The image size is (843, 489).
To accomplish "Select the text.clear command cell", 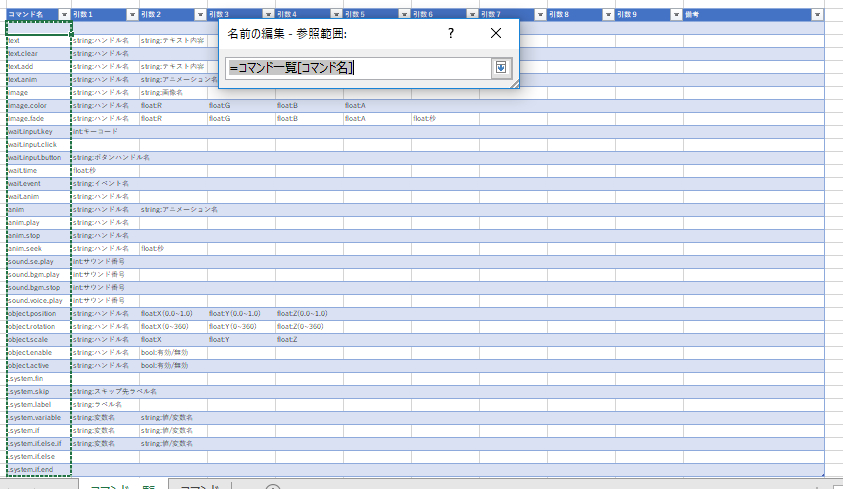I will coord(39,54).
